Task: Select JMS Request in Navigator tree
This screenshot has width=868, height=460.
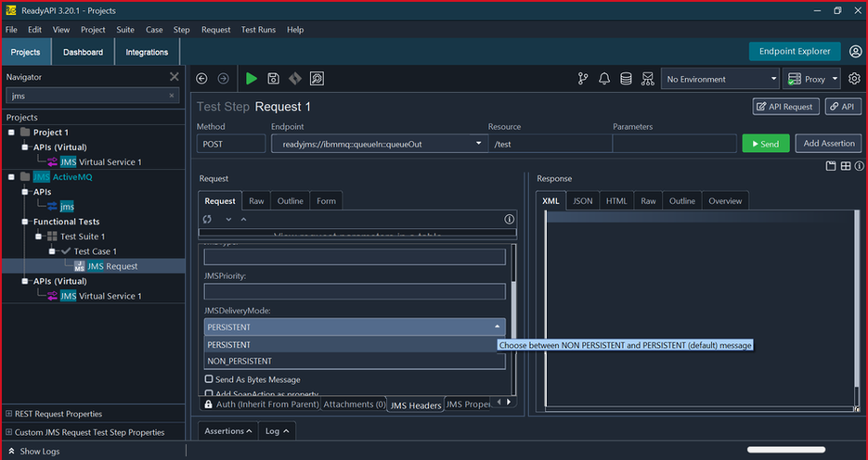Action: click(111, 266)
